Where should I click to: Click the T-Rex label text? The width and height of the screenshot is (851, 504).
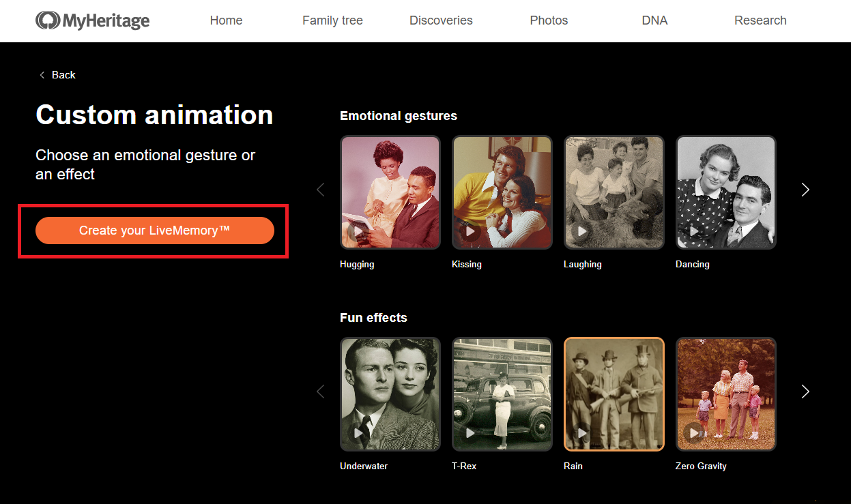[x=464, y=466]
